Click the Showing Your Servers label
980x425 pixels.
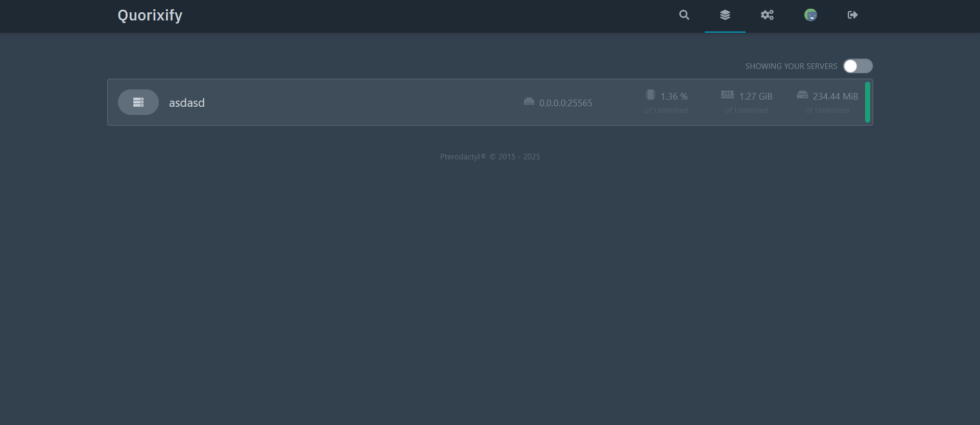point(791,66)
